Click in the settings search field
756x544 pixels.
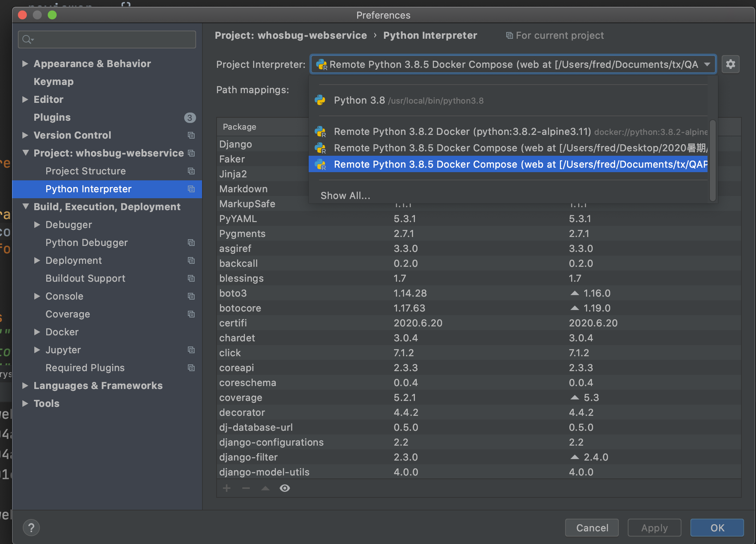coord(107,39)
